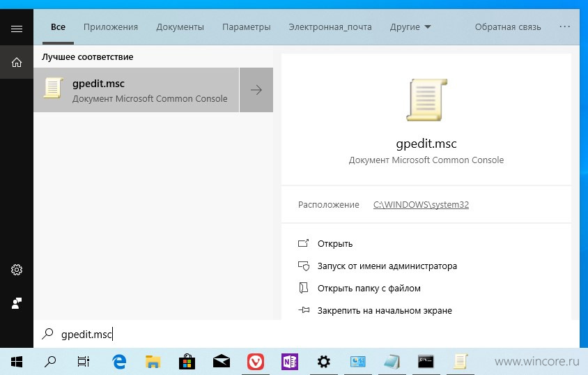The width and height of the screenshot is (588, 375).
Task: Click the open file folder icon
Action: click(x=303, y=288)
